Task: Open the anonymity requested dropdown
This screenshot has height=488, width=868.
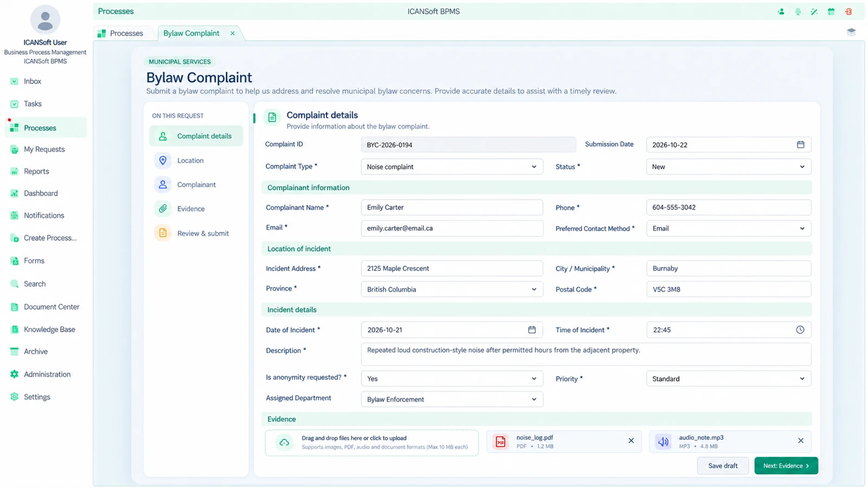Action: 452,378
